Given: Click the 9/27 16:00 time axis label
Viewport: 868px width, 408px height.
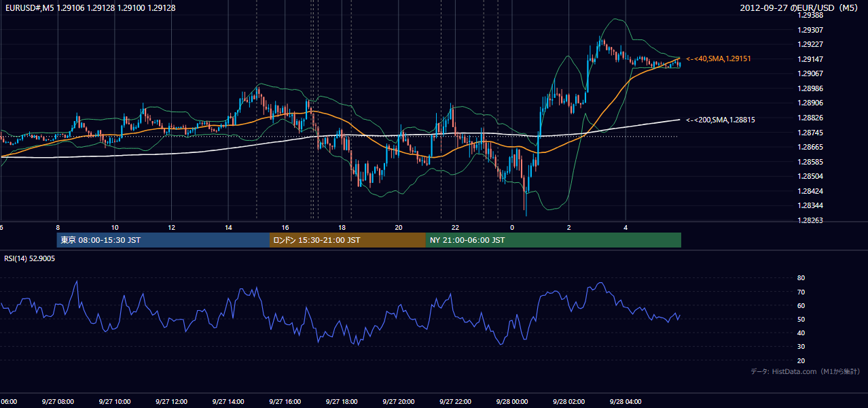Looking at the screenshot, I should point(285,402).
